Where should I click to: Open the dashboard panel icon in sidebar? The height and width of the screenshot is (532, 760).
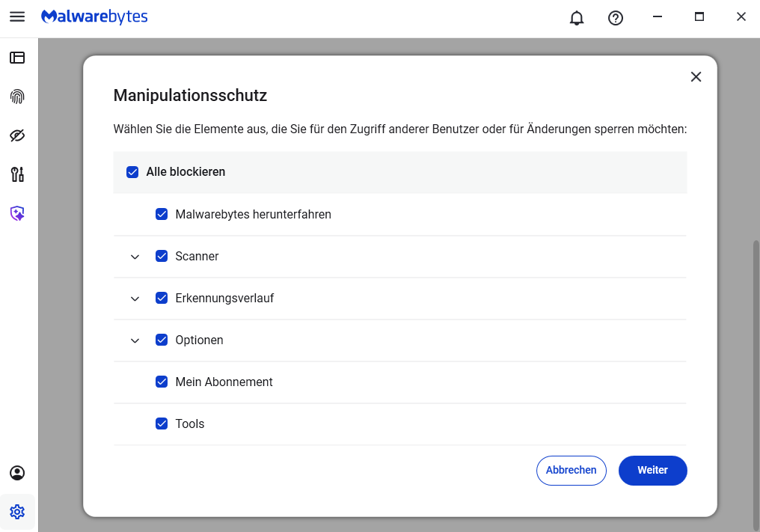(17, 58)
